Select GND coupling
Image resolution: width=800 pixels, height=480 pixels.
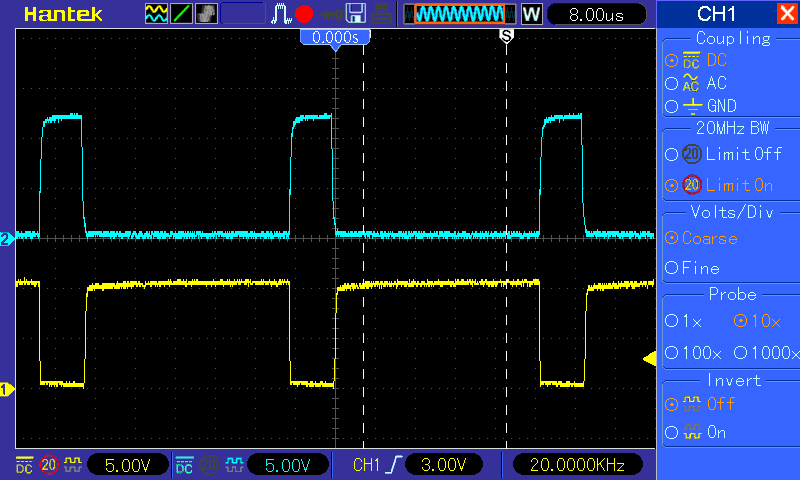tap(701, 106)
